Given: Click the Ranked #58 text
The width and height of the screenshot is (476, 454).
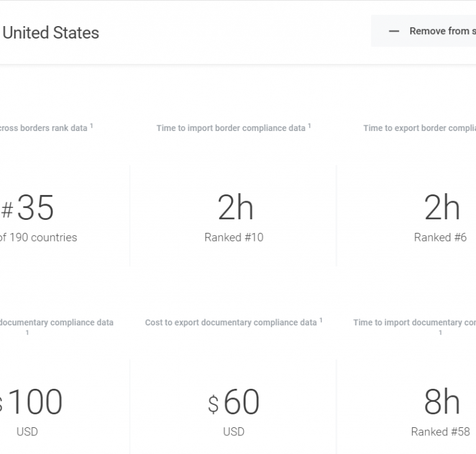Looking at the screenshot, I should pos(440,432).
